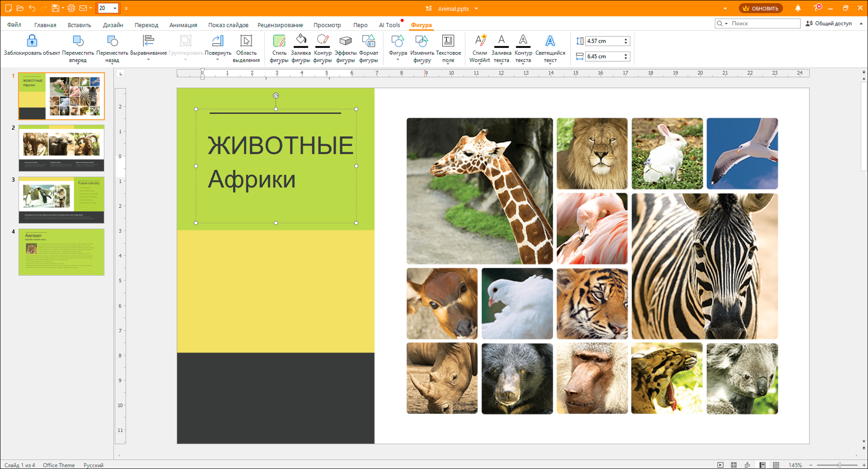Image resolution: width=868 pixels, height=469 pixels.
Task: Increase shape width stepper 6.45 cm
Action: click(x=626, y=54)
